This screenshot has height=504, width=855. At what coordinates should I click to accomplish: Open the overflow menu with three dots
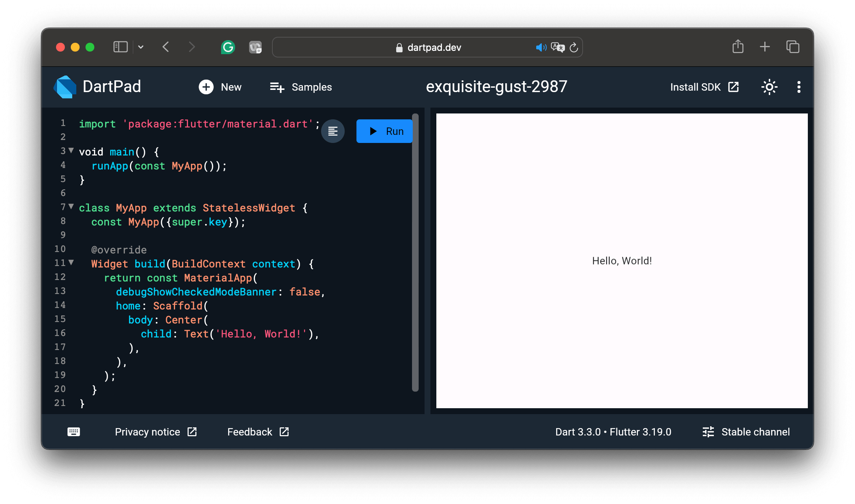coord(799,87)
